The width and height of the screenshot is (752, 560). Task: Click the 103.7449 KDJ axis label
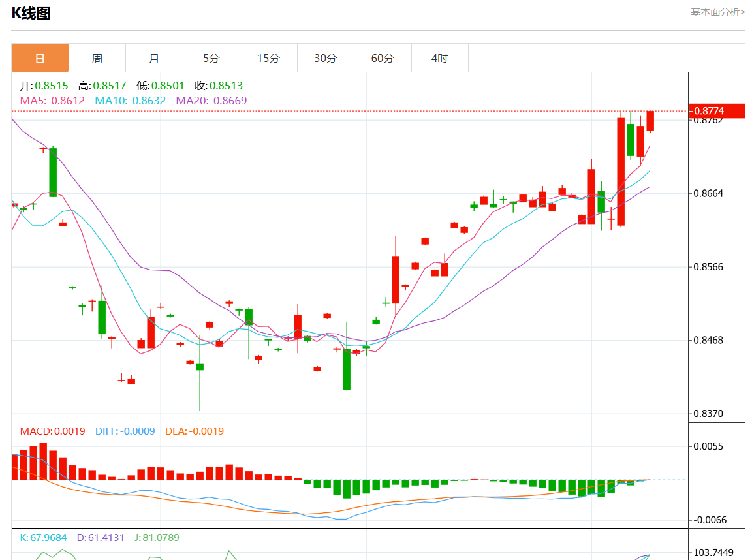713,552
